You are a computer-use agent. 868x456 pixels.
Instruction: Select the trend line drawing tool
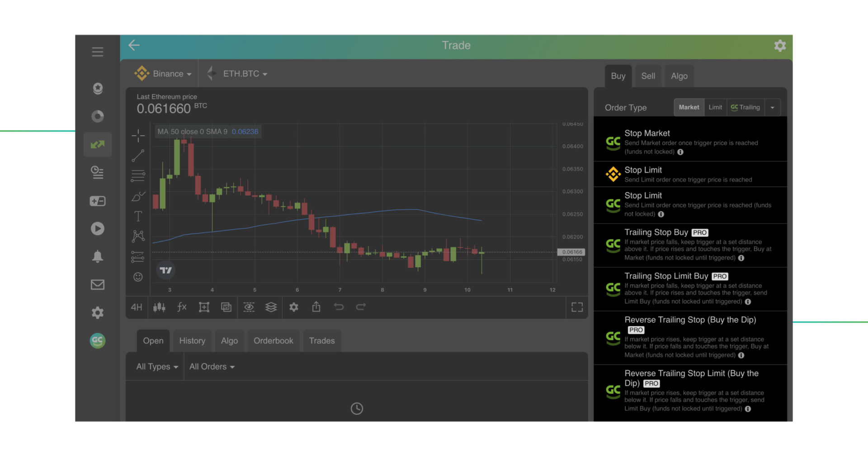coord(138,156)
